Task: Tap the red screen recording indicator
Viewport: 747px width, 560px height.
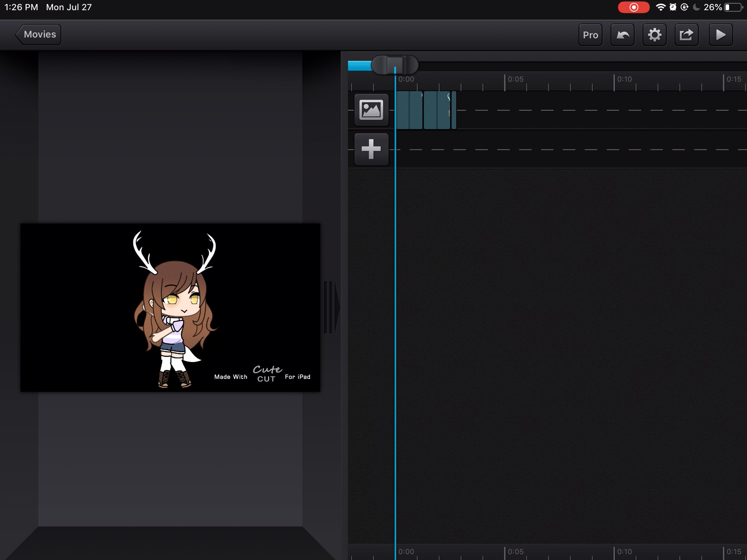Action: pyautogui.click(x=633, y=7)
